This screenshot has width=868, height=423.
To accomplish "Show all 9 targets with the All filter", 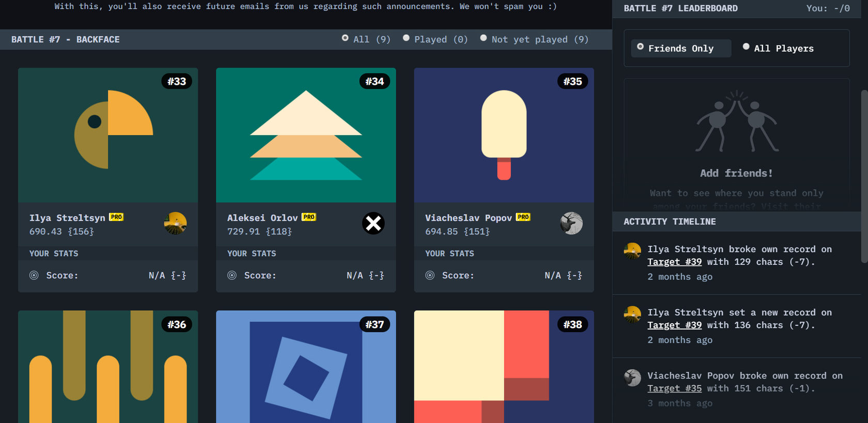I will (x=366, y=39).
